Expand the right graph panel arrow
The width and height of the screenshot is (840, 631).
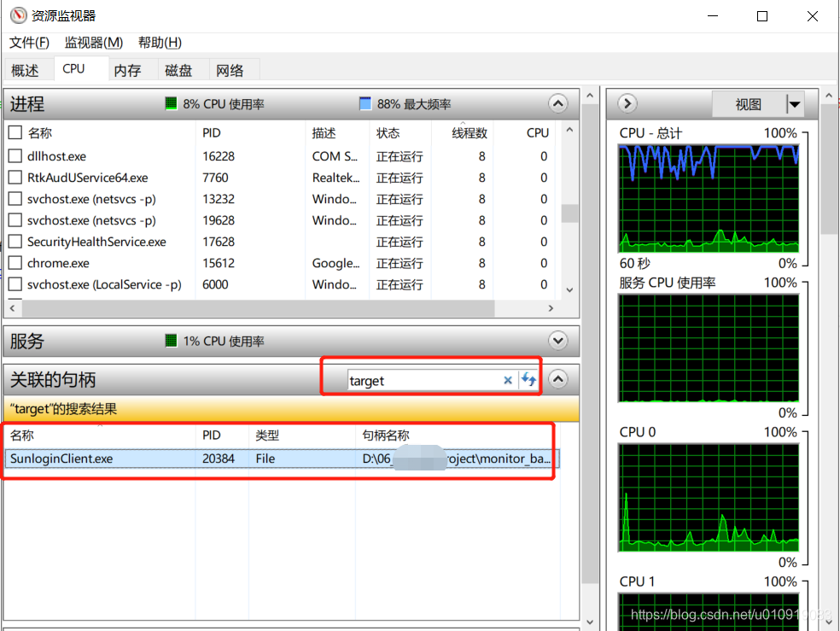point(626,103)
